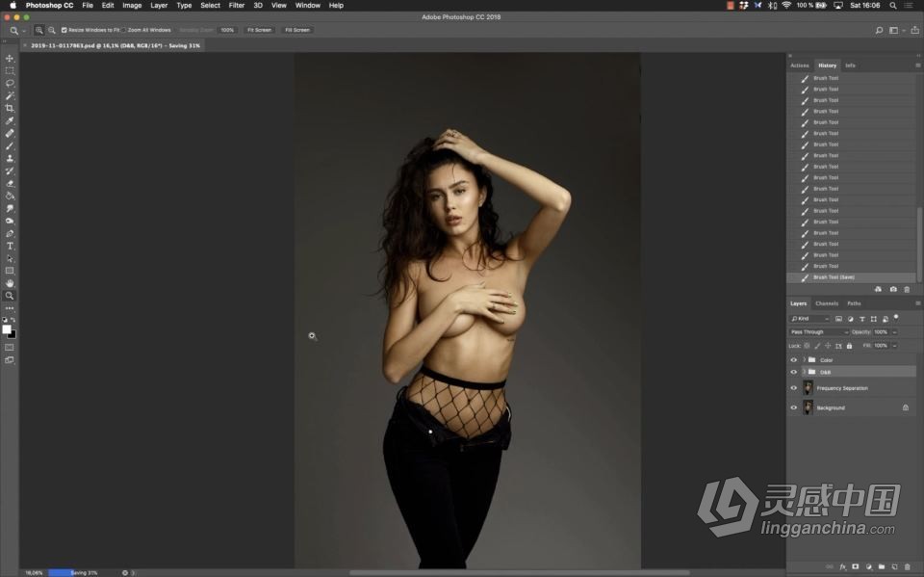
Task: Hide the Background layer
Action: pyautogui.click(x=794, y=407)
